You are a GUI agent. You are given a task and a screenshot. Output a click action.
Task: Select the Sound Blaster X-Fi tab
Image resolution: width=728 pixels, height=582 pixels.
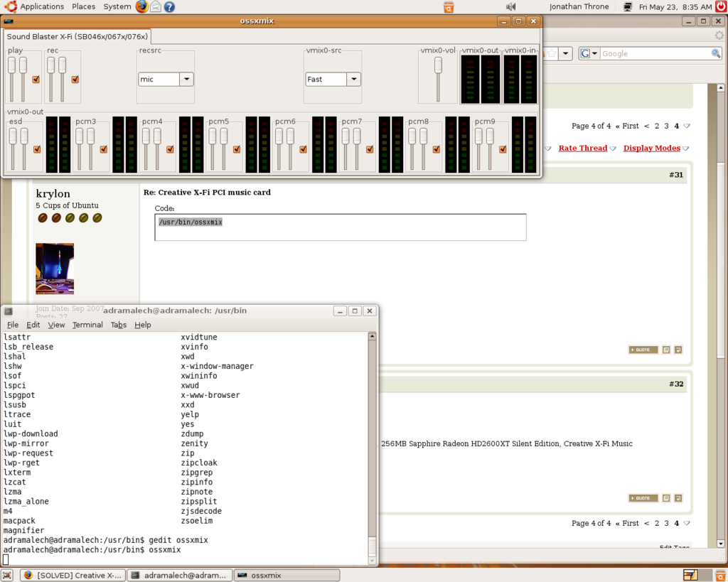pos(77,37)
